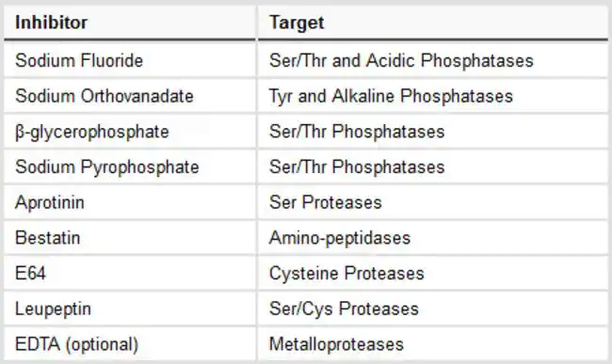The height and width of the screenshot is (364, 612).
Task: Select the Leupeptin inhibitor cell
Action: (130, 309)
